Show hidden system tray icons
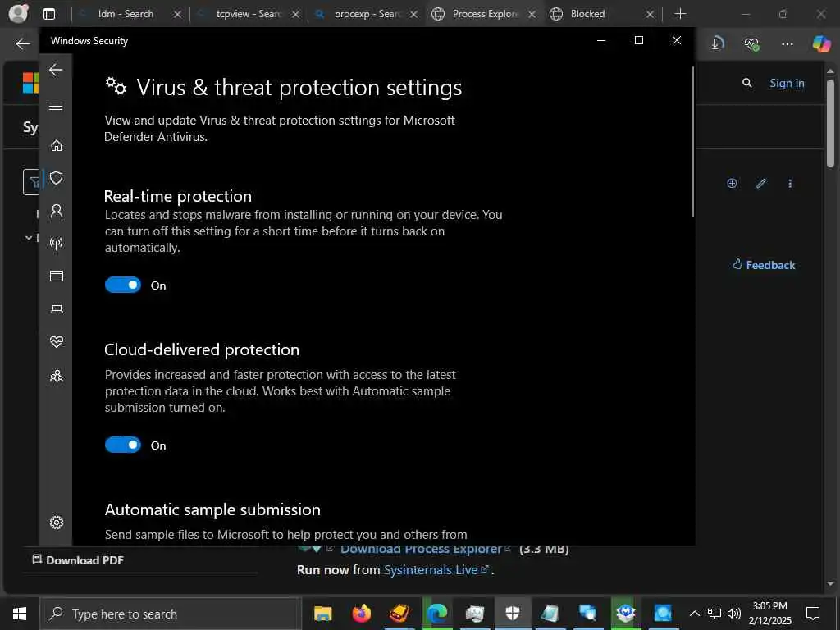 point(695,614)
